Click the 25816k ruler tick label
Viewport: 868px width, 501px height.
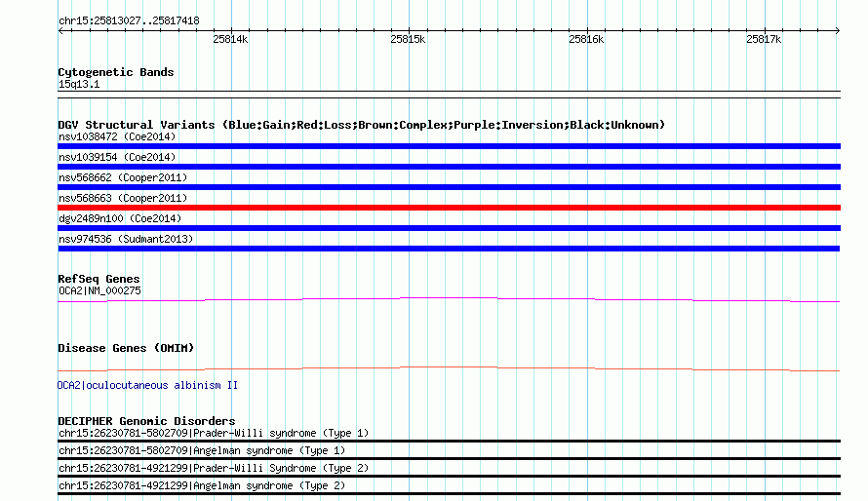tap(586, 39)
